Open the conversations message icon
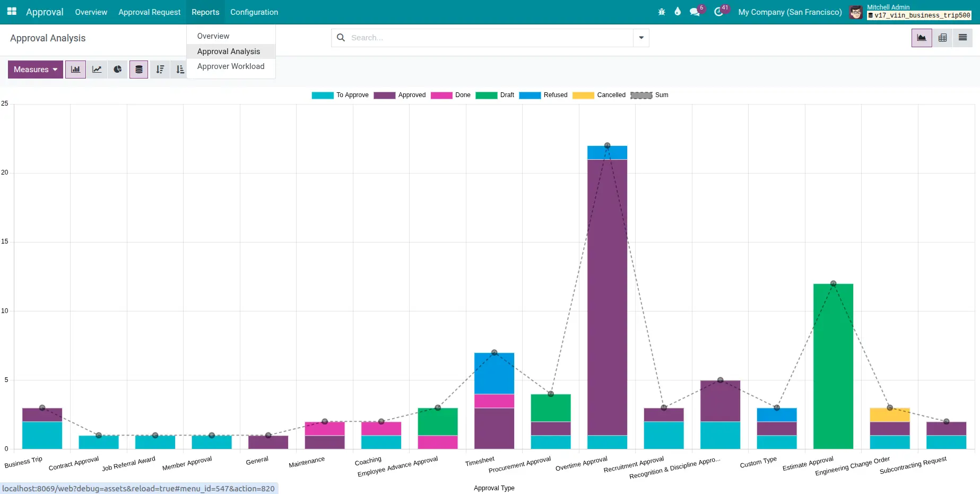980x494 pixels. pyautogui.click(x=695, y=12)
